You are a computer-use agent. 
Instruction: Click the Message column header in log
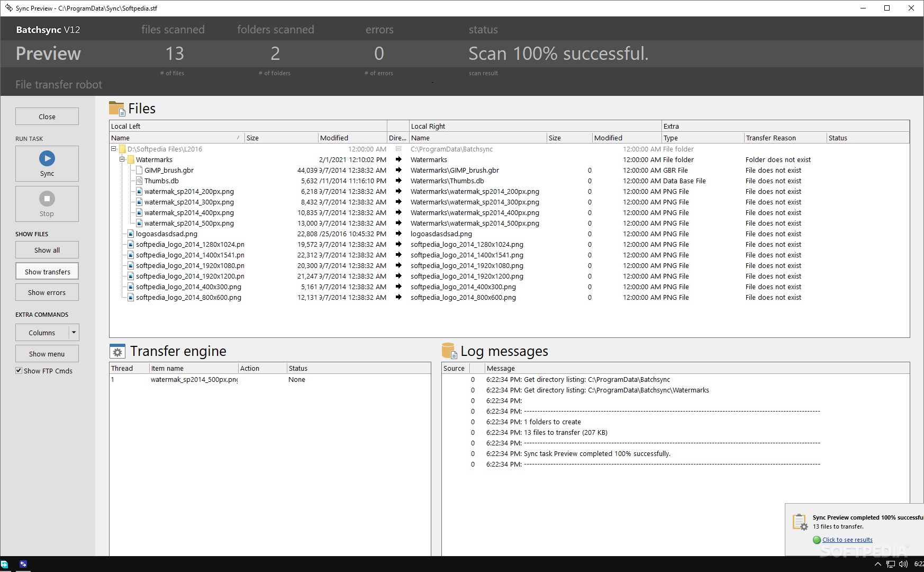(697, 368)
